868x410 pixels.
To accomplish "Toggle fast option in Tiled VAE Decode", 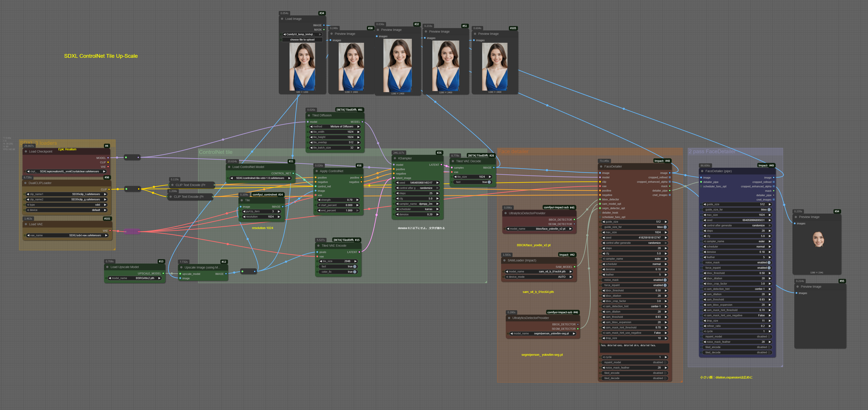I will [x=489, y=182].
